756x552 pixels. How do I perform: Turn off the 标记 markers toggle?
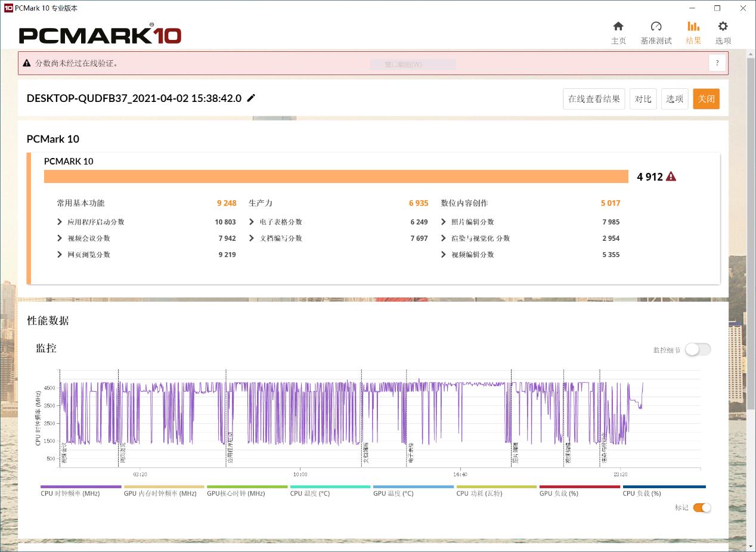(x=702, y=508)
